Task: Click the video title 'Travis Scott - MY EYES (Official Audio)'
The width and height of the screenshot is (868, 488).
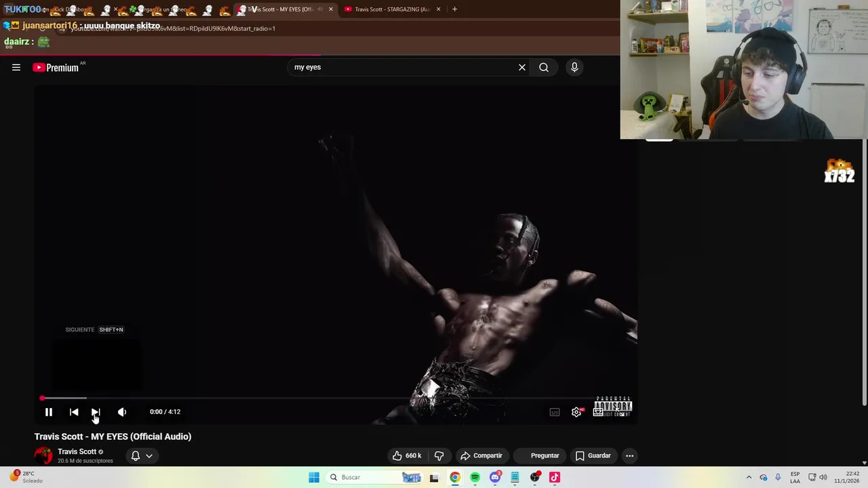Action: 113,436
